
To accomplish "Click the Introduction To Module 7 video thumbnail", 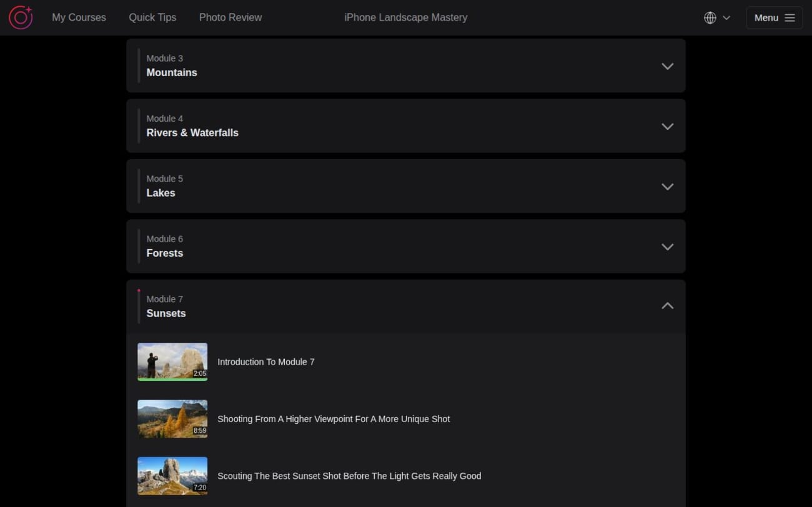I will coord(172,362).
